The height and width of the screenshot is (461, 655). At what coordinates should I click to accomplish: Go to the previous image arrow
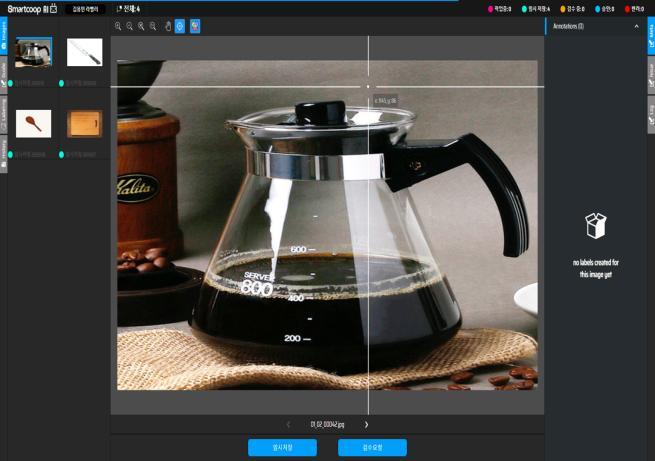coord(288,425)
